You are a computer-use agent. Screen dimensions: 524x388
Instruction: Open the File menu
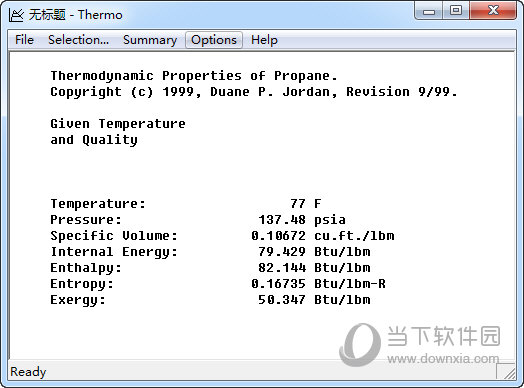click(x=24, y=40)
